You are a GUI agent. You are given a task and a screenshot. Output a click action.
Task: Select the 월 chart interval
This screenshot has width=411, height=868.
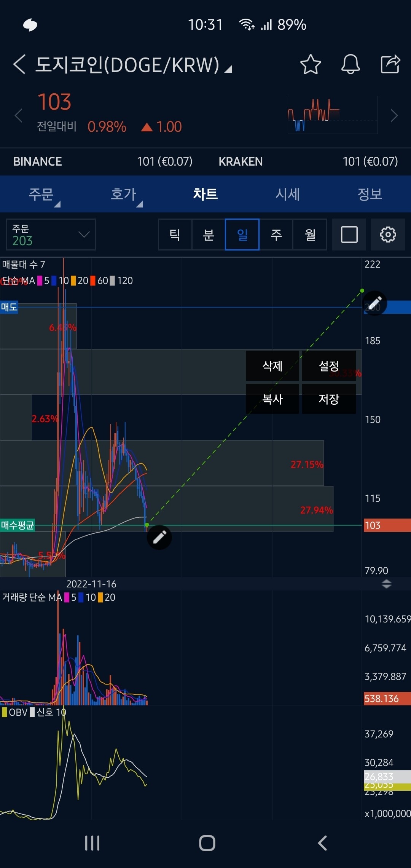coord(310,235)
